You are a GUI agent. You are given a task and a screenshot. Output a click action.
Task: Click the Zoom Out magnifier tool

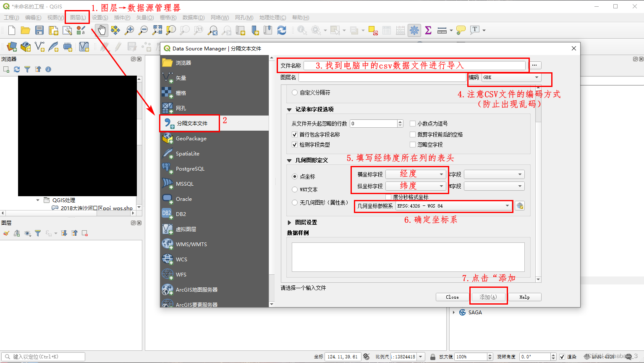point(143,30)
